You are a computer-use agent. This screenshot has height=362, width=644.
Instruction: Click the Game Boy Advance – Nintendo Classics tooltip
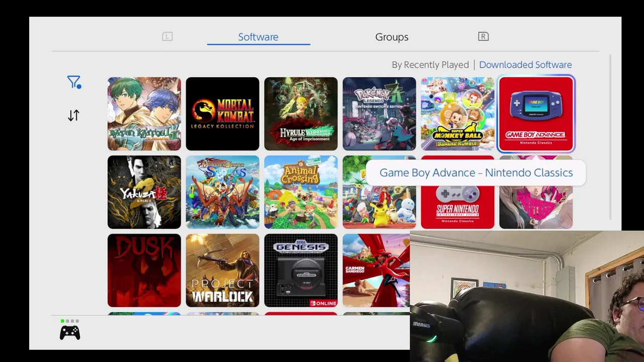[476, 172]
